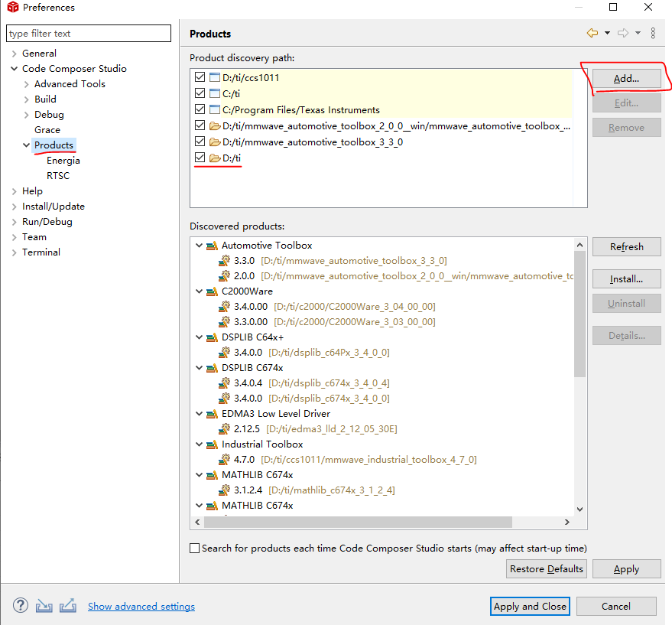The width and height of the screenshot is (672, 625).
Task: Enable search for products at startup checkbox
Action: pos(195,549)
